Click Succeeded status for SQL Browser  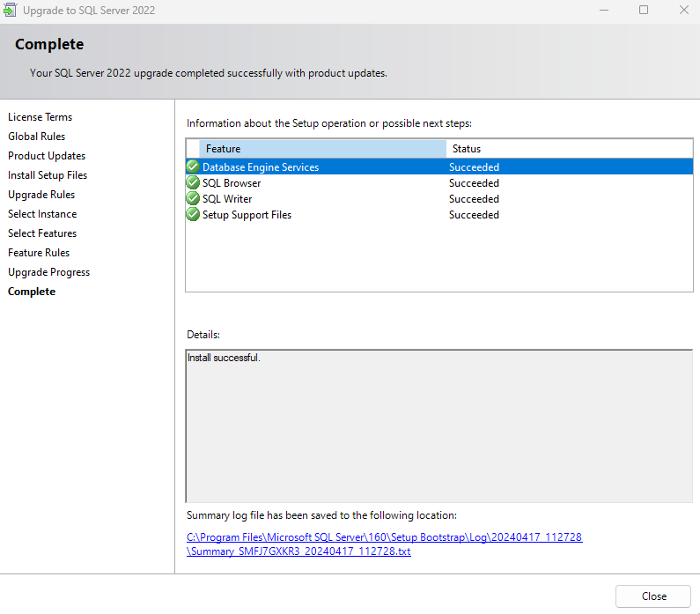474,183
